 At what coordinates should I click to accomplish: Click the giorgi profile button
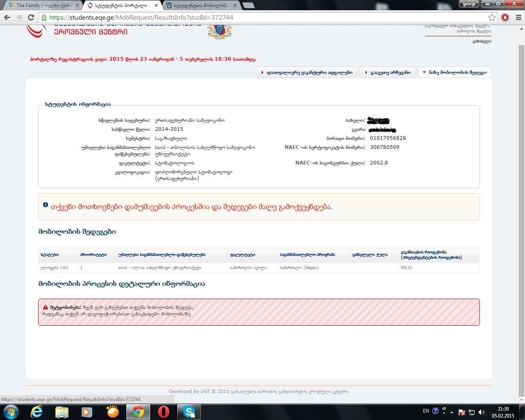tap(469, 4)
